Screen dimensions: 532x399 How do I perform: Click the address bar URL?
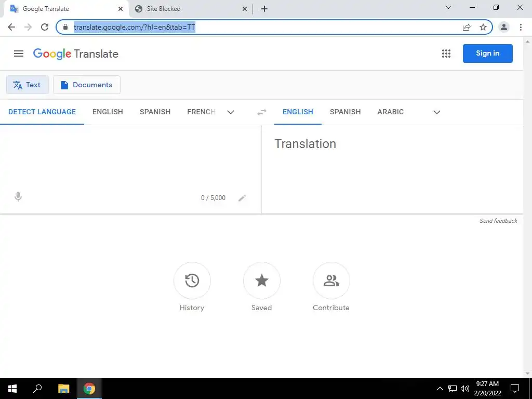click(x=135, y=27)
